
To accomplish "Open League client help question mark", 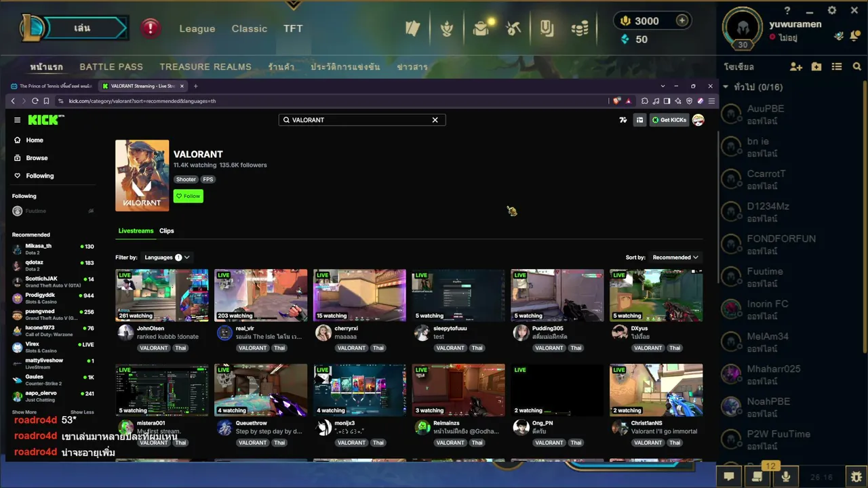I will click(x=787, y=11).
